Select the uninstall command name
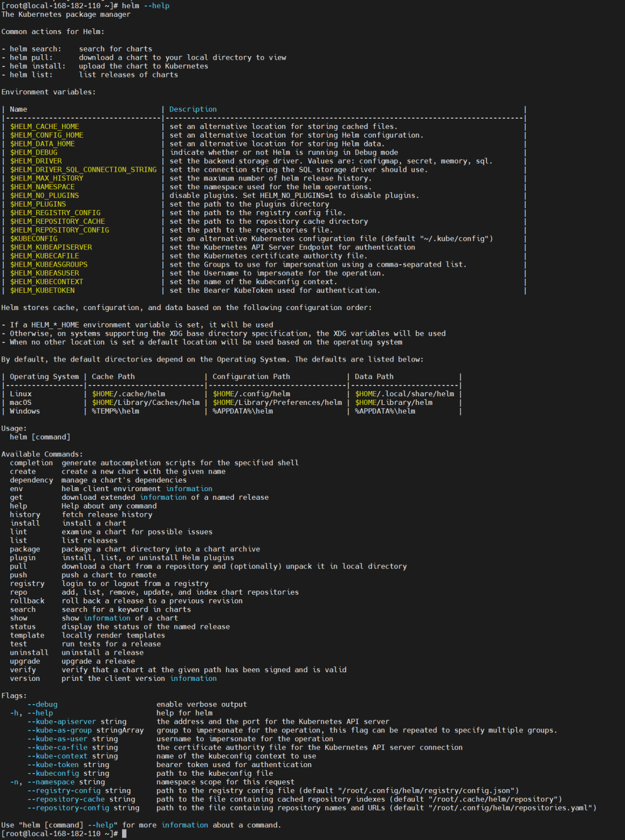625x840 pixels. pos(29,653)
